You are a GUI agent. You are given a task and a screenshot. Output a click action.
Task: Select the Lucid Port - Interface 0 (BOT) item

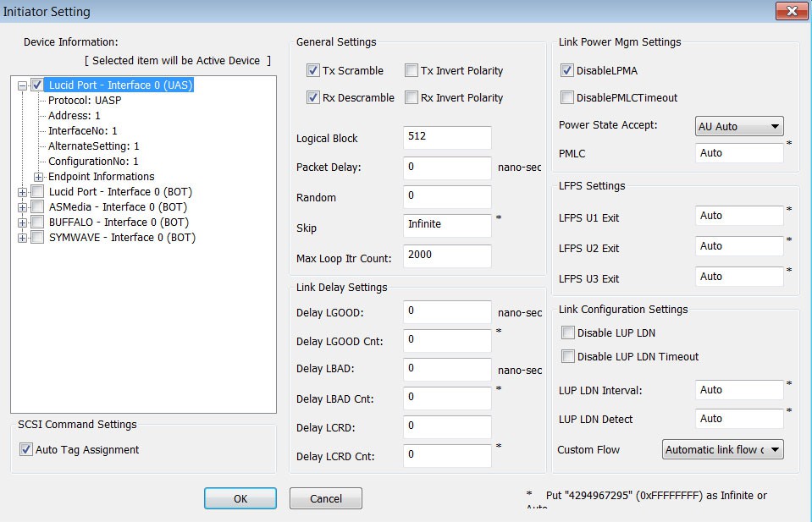[121, 192]
